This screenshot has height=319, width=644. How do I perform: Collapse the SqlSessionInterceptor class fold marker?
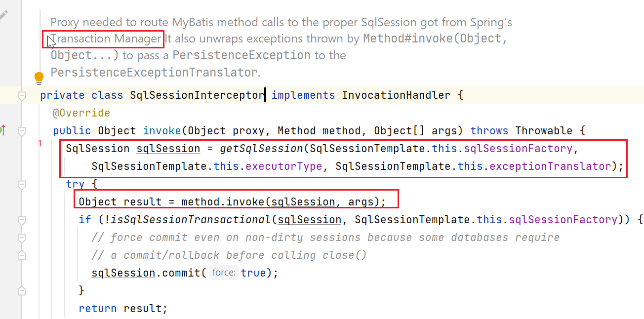coord(21,95)
